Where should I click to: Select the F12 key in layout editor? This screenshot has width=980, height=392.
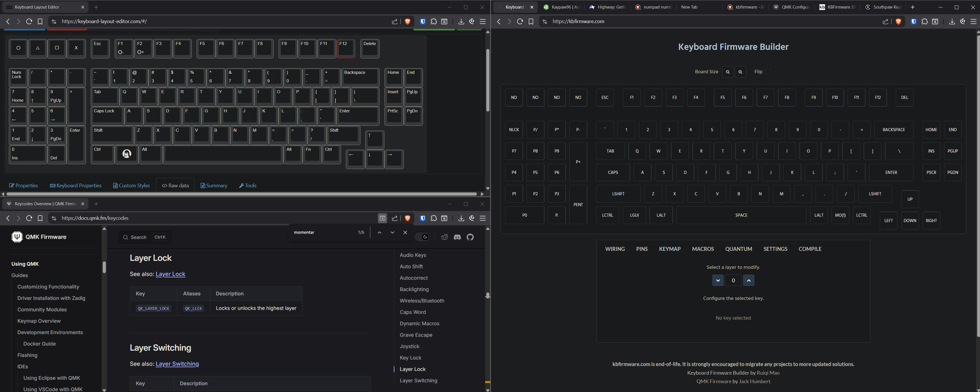[346, 48]
